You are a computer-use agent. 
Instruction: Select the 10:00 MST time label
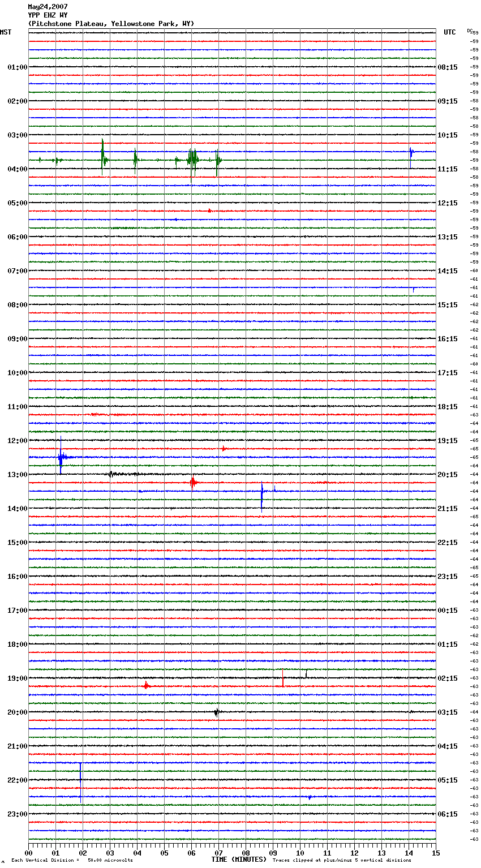tap(18, 373)
